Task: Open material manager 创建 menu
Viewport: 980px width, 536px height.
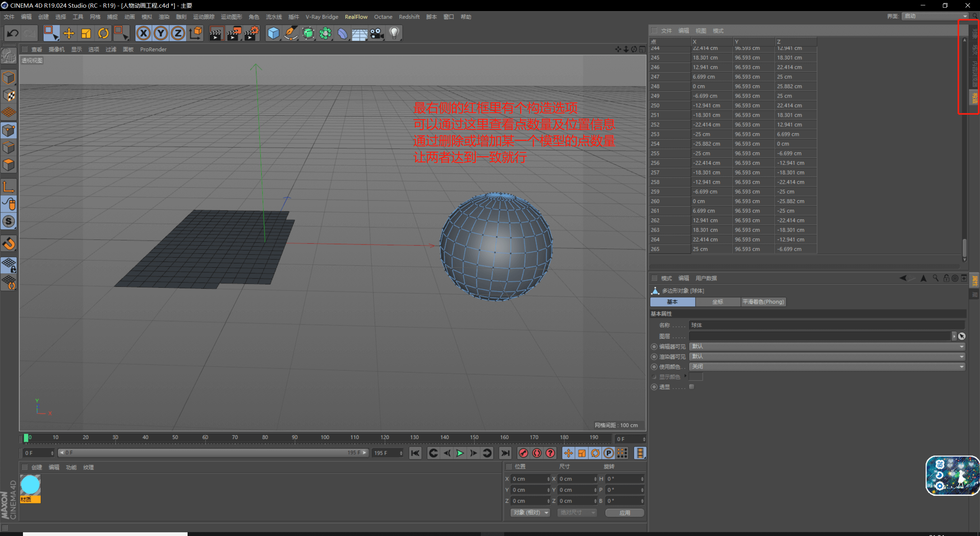Action: pos(37,467)
